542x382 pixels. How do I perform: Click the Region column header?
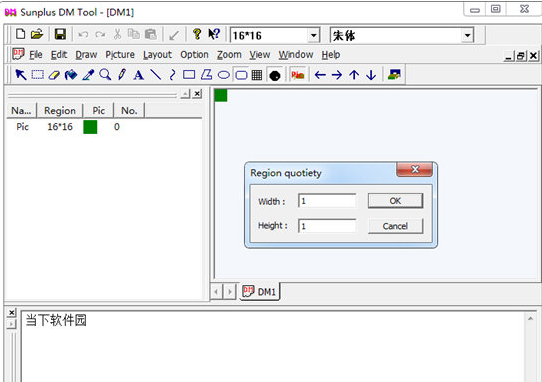(60, 111)
